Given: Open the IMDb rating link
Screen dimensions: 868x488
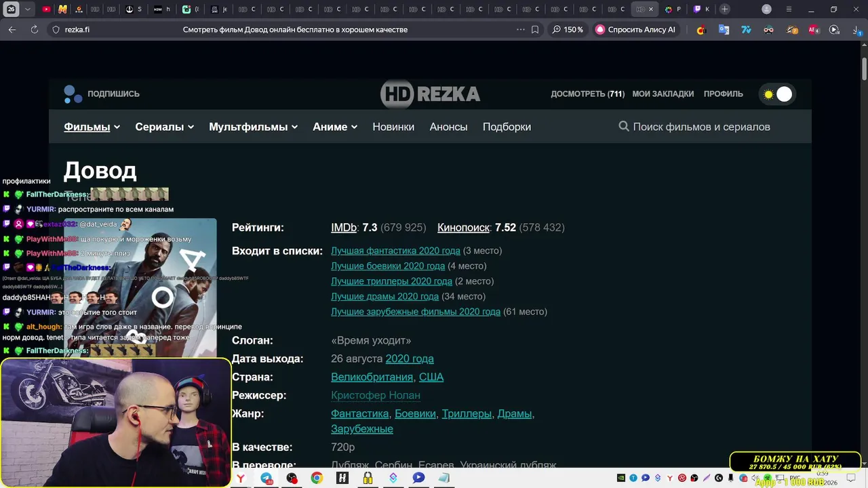Looking at the screenshot, I should coord(344,228).
